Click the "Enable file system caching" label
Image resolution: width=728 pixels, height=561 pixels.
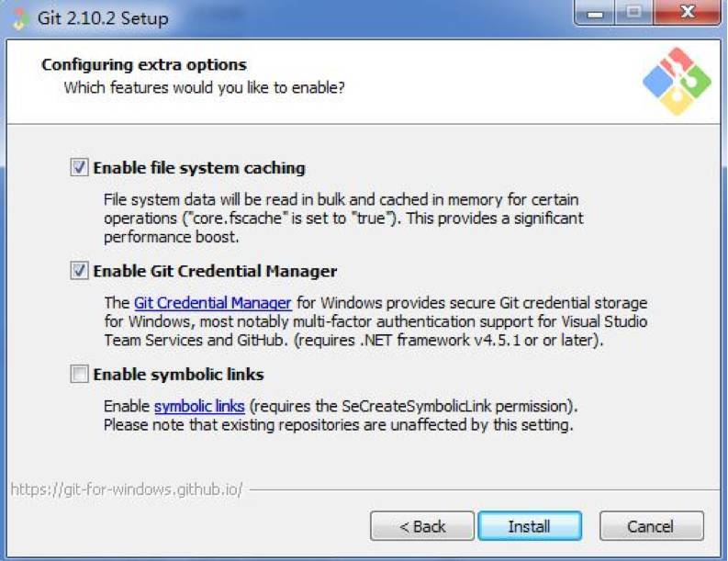point(199,168)
